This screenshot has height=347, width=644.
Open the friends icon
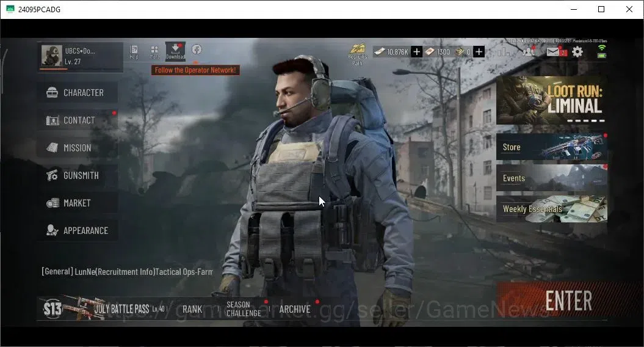(x=529, y=51)
